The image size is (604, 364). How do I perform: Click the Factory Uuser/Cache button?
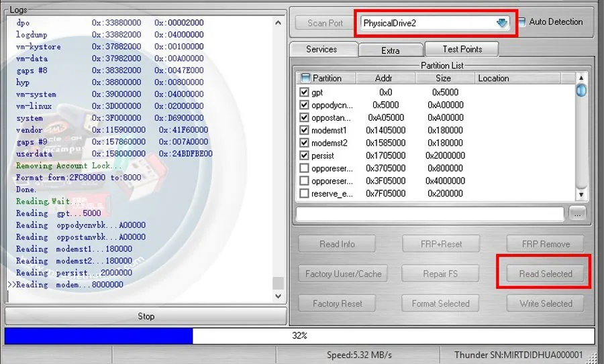point(343,274)
